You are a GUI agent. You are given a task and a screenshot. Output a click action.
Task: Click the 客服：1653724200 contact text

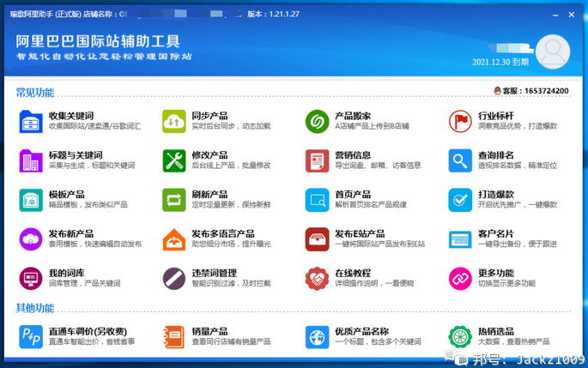pyautogui.click(x=536, y=91)
